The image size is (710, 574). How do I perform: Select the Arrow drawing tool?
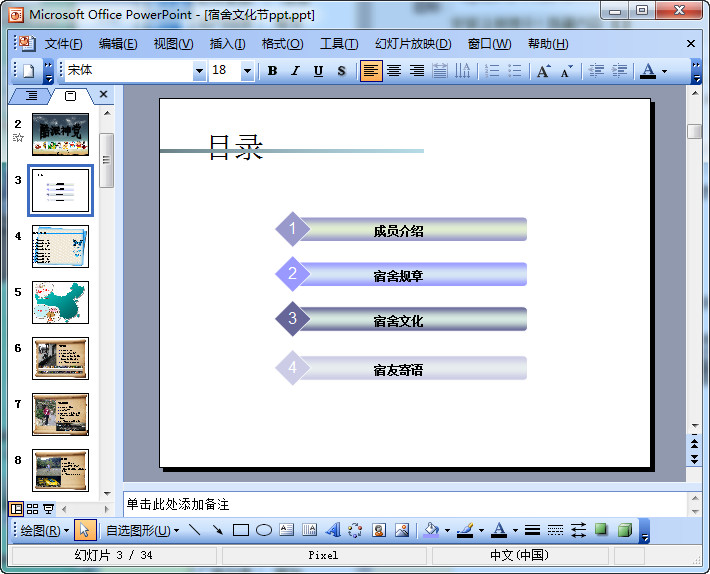point(218,530)
